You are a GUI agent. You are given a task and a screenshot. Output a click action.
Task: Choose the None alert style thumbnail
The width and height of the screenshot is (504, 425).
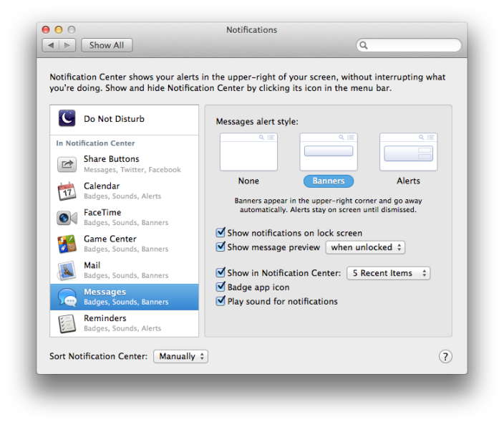click(x=248, y=152)
